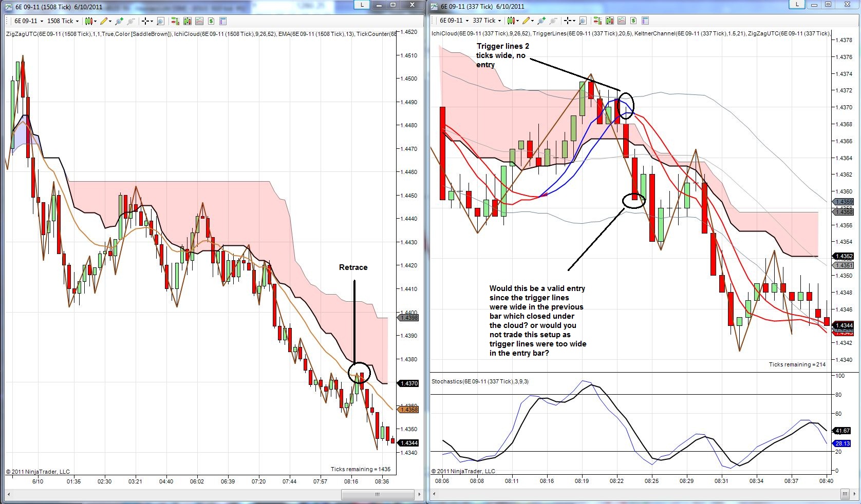The width and height of the screenshot is (861, 504).
Task: Open Data Series settings in 1508 Tick window
Action: 187,21
